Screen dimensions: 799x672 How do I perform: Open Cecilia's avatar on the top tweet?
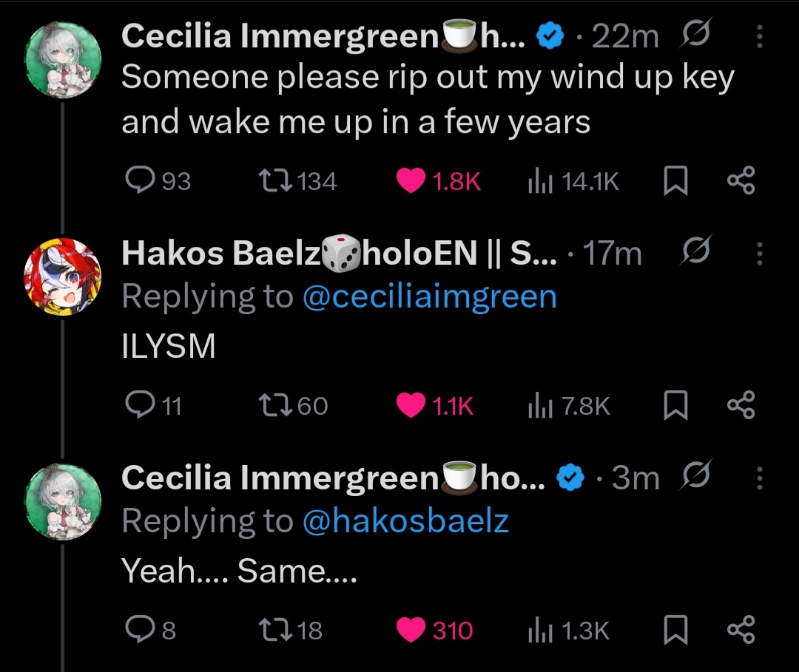[x=62, y=56]
